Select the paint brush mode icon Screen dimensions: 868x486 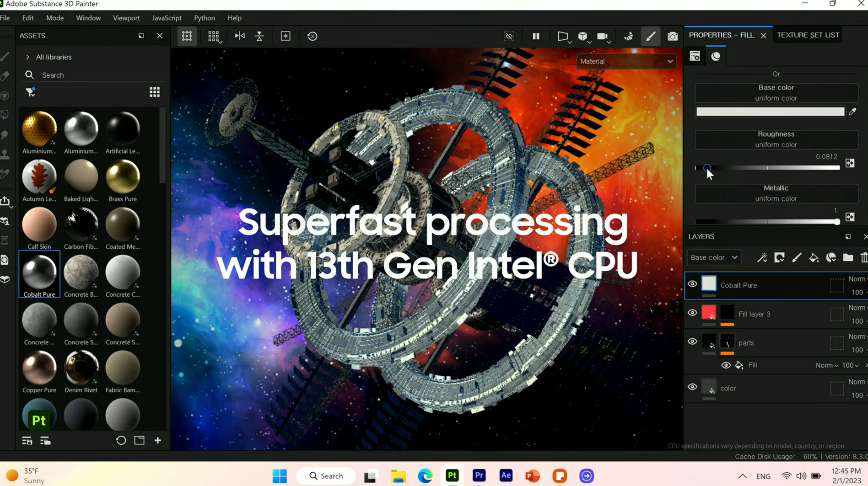650,36
